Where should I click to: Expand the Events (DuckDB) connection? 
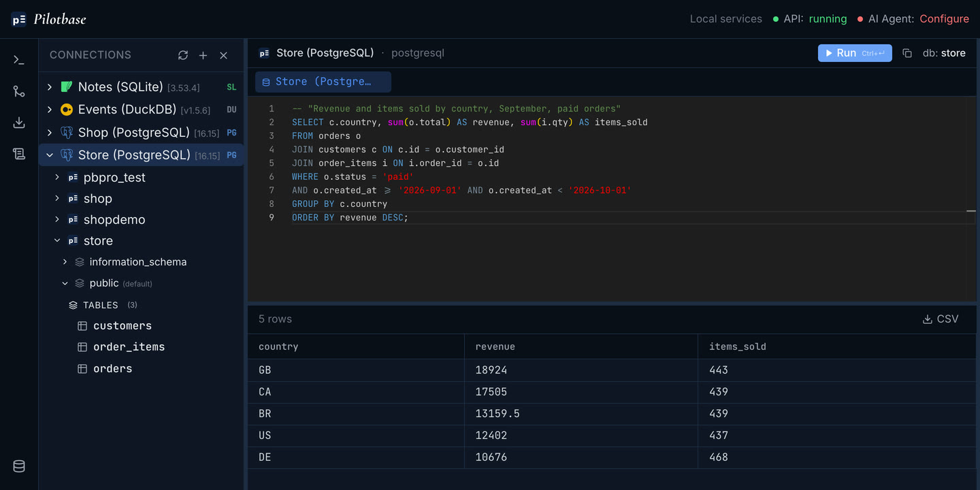50,110
